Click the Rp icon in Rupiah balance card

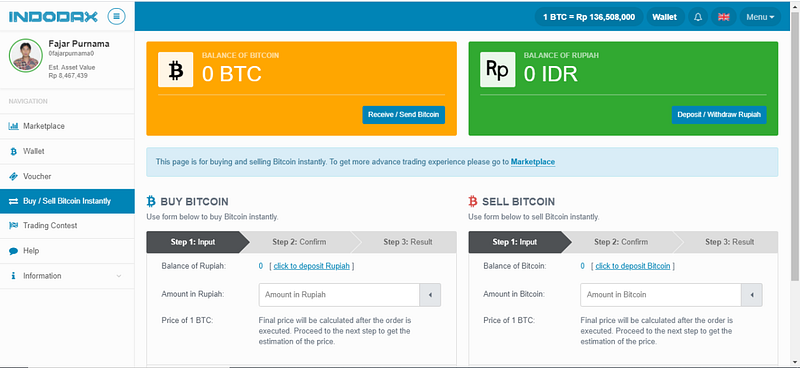(497, 69)
